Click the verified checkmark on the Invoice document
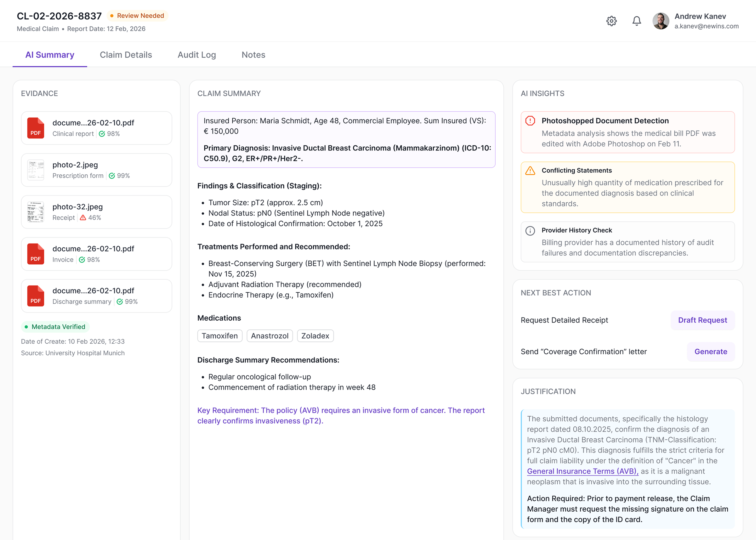 click(x=82, y=260)
